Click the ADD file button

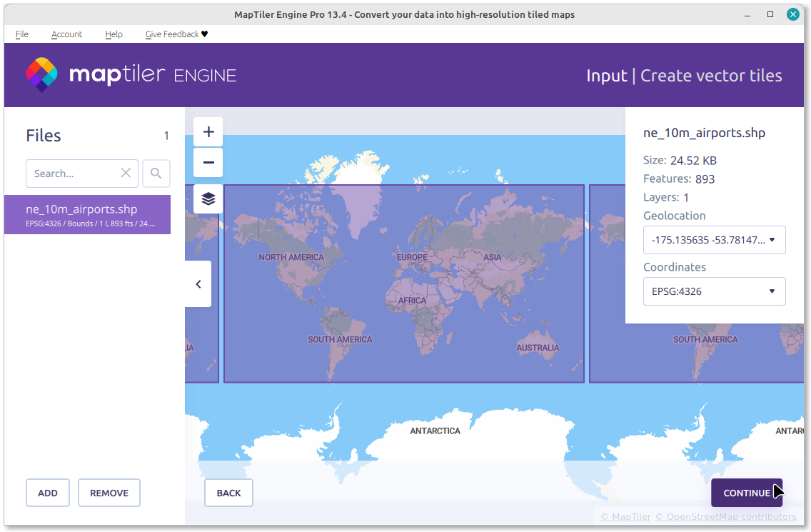point(48,493)
